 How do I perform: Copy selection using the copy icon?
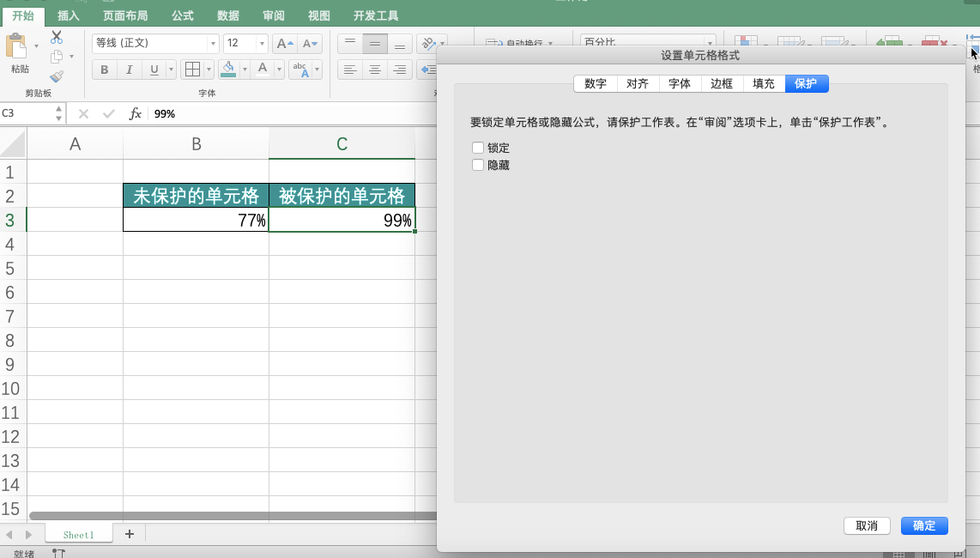pyautogui.click(x=57, y=57)
